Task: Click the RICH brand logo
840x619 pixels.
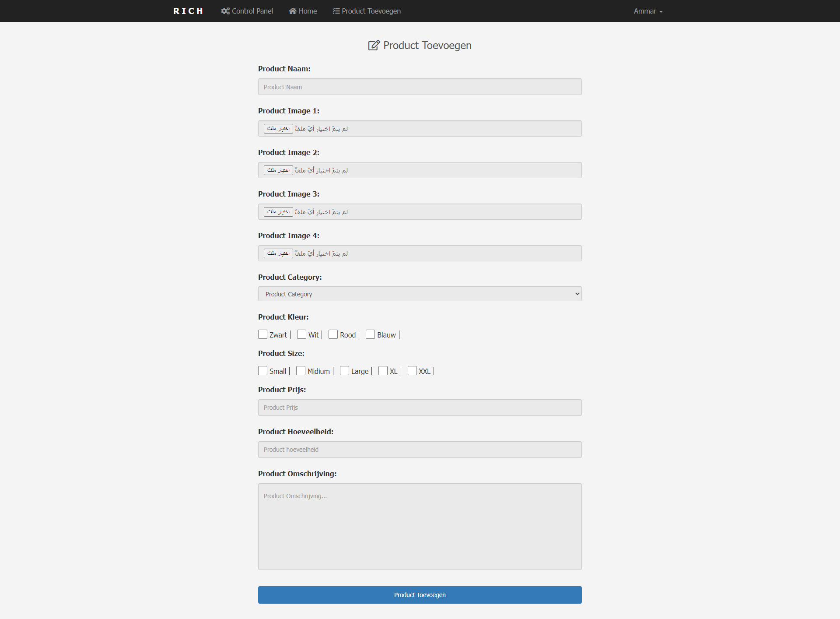Action: 188,11
